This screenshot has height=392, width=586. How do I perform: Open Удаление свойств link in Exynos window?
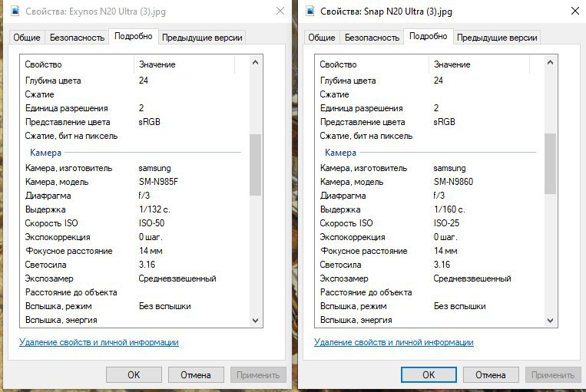[x=99, y=342]
